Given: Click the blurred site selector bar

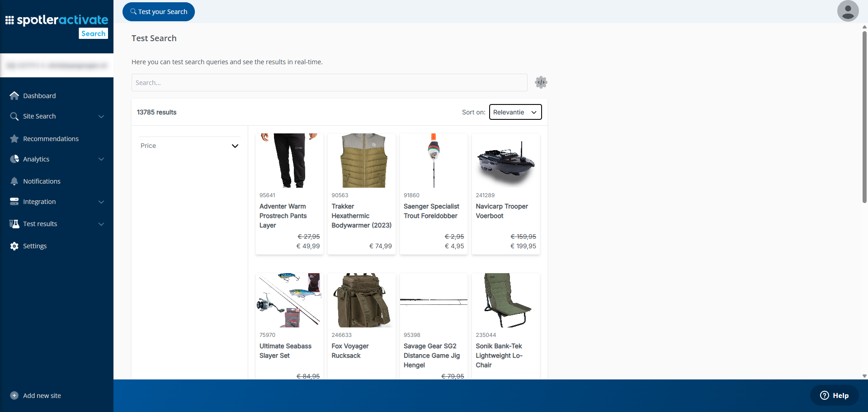Looking at the screenshot, I should [57, 66].
